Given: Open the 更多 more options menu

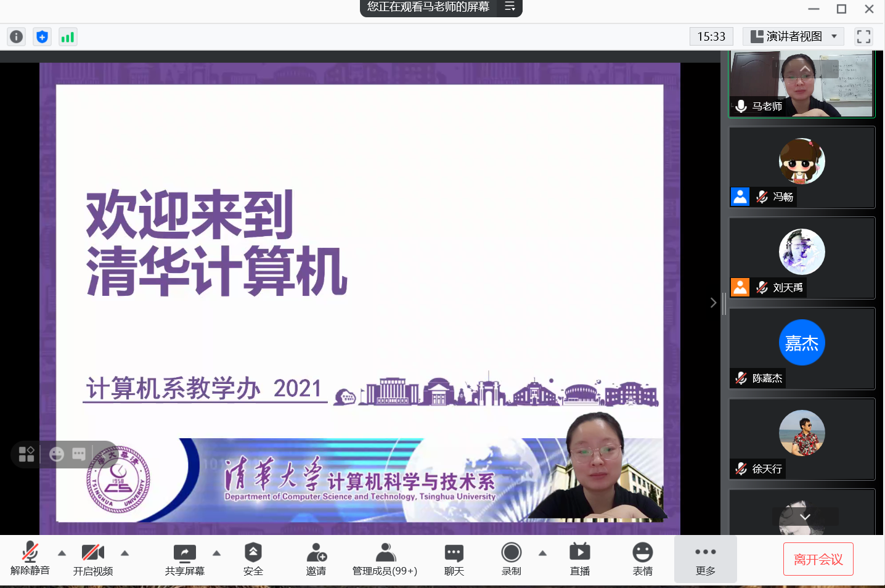Looking at the screenshot, I should coord(706,560).
